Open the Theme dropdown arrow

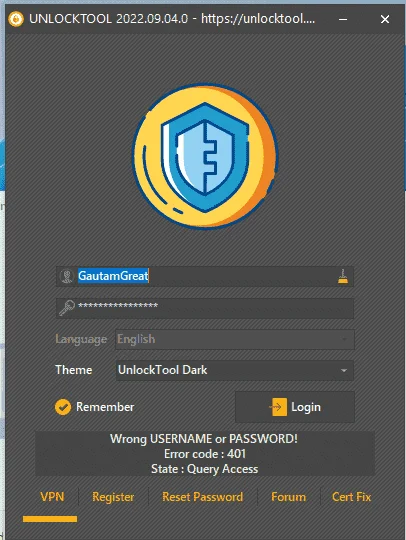(343, 371)
